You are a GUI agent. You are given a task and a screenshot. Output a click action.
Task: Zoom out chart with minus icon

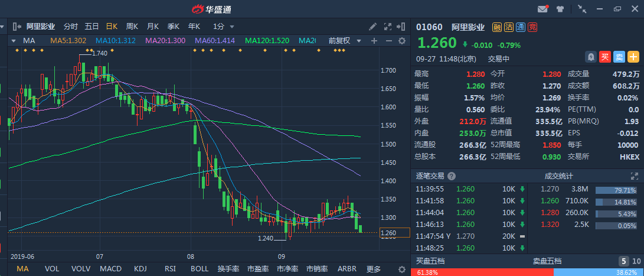388,41
